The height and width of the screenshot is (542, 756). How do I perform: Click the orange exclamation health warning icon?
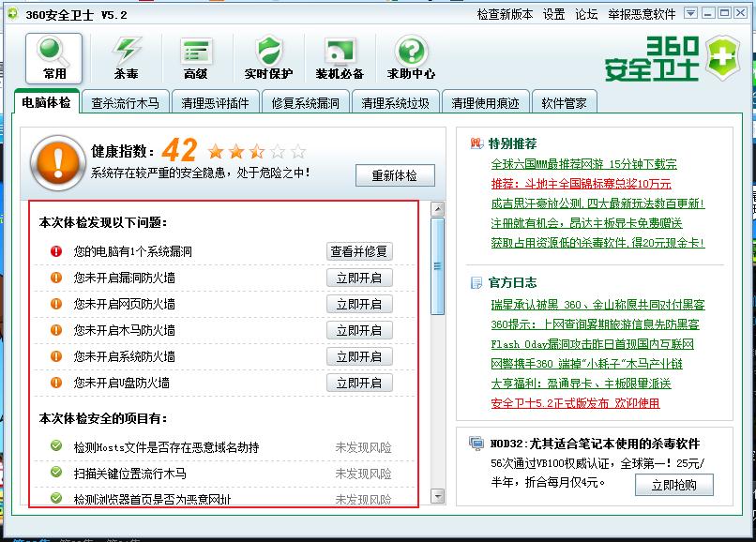tap(58, 162)
